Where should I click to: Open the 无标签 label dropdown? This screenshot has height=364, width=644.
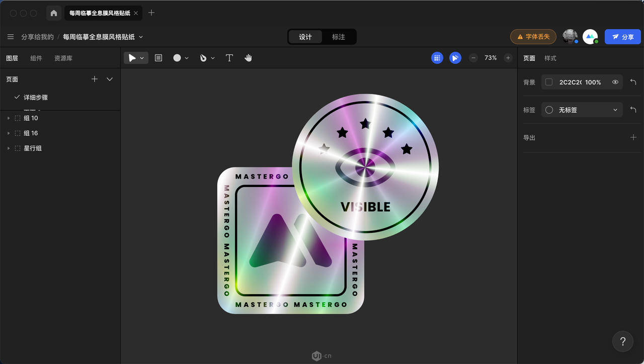[x=582, y=110]
